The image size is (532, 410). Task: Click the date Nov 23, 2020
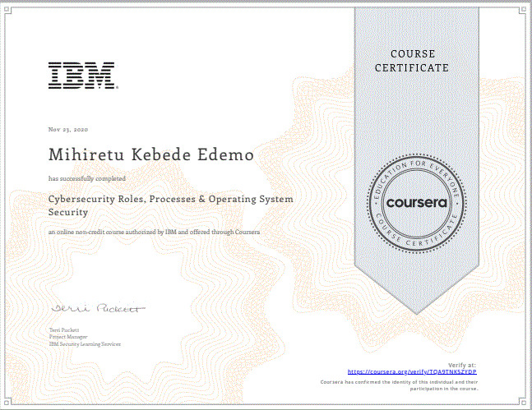coord(68,129)
